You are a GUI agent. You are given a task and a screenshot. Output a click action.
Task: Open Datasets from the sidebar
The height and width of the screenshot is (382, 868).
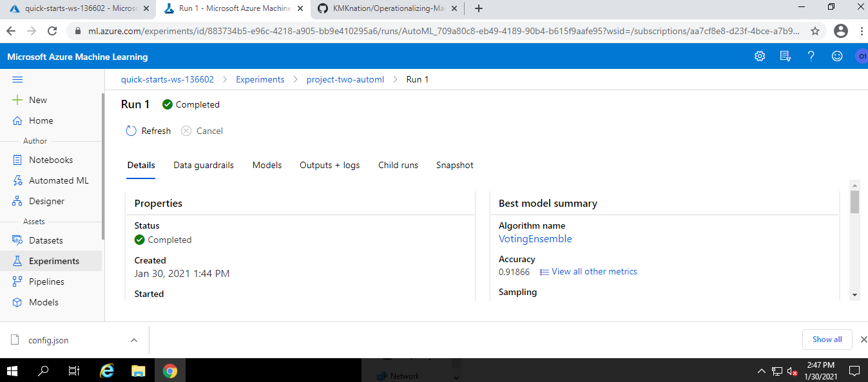46,240
